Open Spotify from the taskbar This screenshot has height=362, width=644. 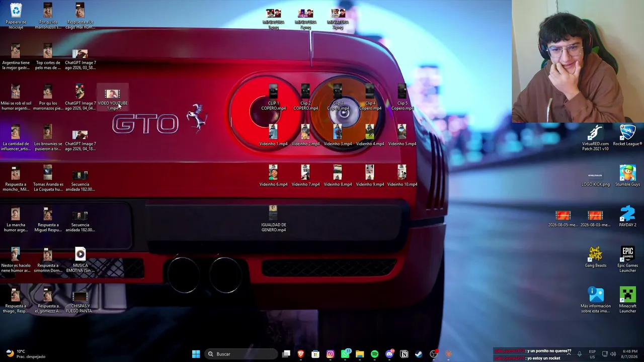coord(374,354)
